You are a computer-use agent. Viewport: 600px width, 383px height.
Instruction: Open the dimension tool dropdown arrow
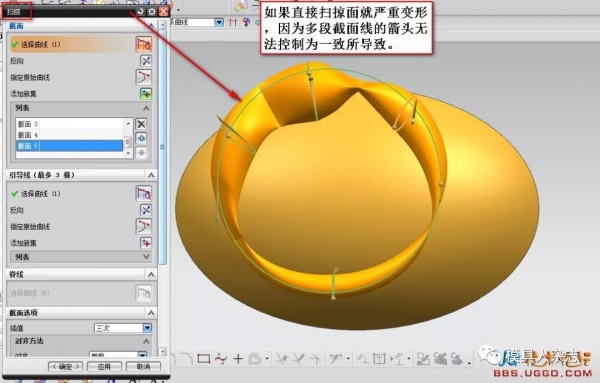point(348,359)
